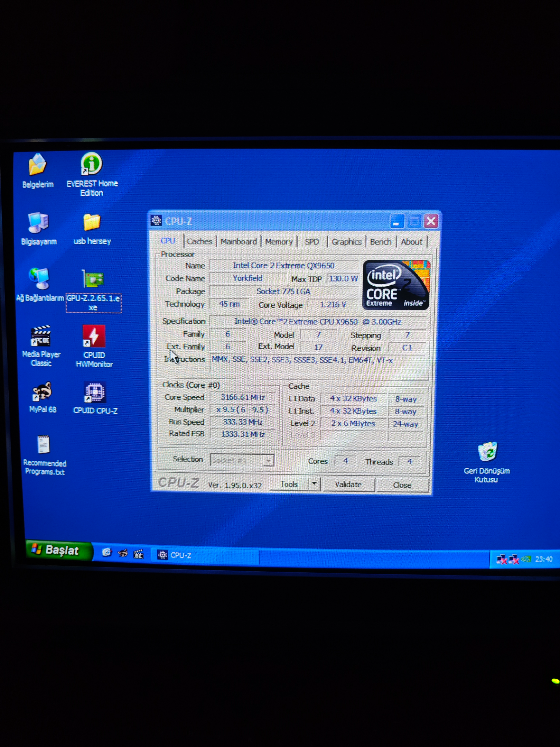This screenshot has height=747, width=560.
Task: Click the Core Voltage value '1.216 V'
Action: 333,304
